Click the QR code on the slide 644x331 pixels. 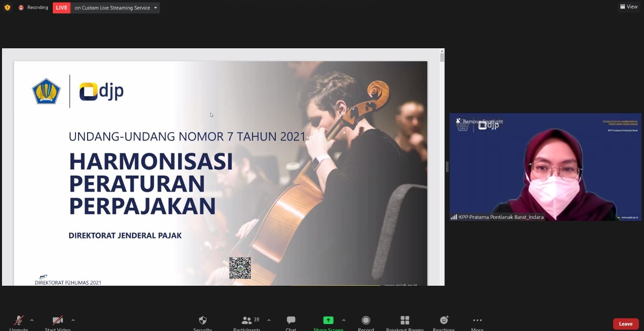[x=240, y=268]
